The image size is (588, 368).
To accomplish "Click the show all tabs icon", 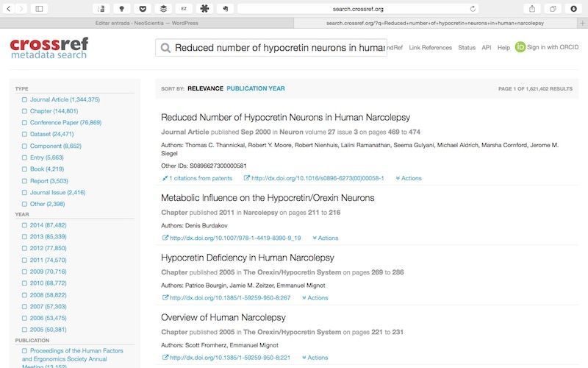I will coord(553,9).
